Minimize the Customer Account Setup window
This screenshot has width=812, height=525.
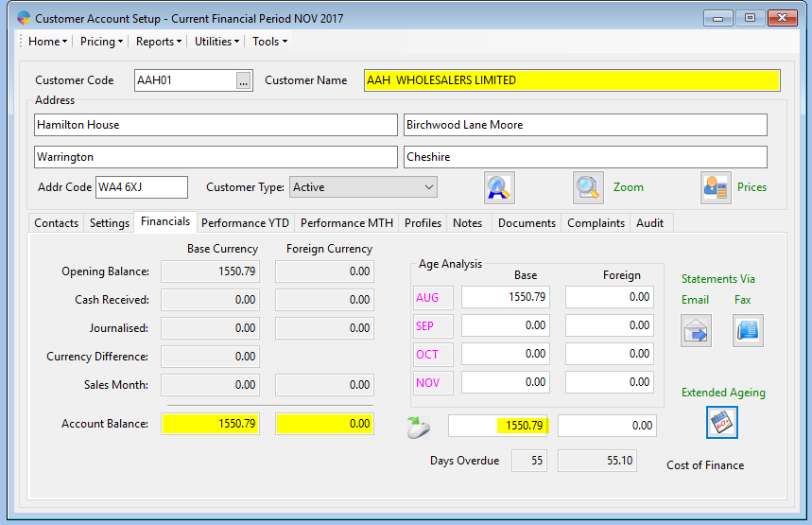[717, 18]
